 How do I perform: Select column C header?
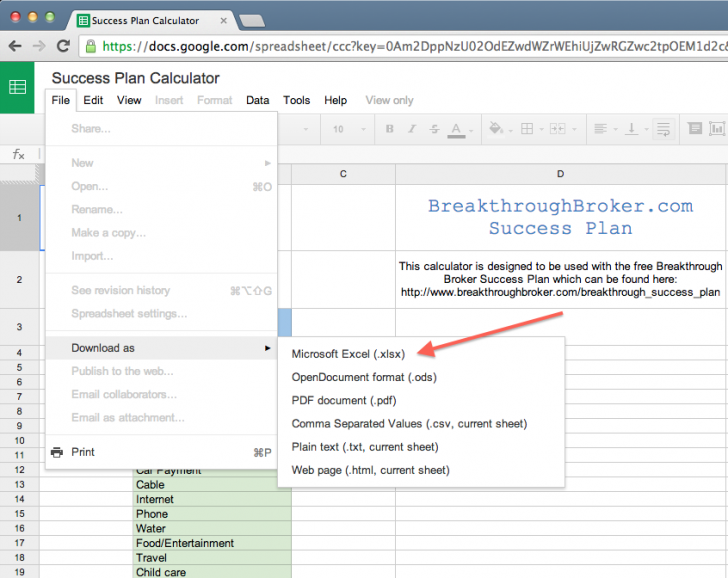click(343, 174)
